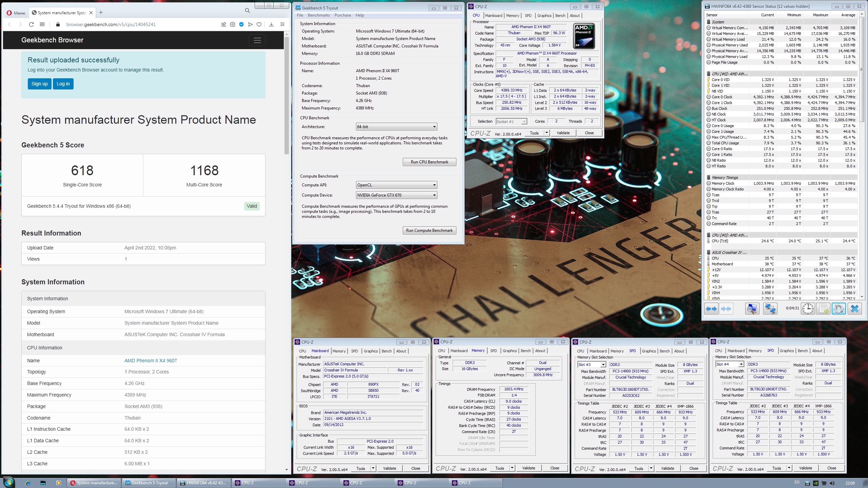The image size is (868, 488).
Task: Click HWiNFO clock reset icon
Action: (x=808, y=309)
